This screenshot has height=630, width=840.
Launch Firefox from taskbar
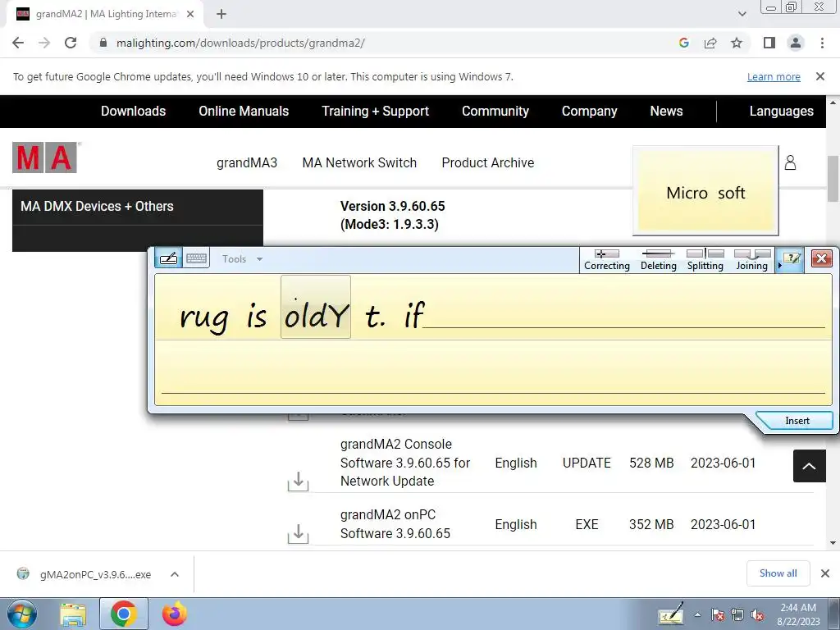coord(175,614)
